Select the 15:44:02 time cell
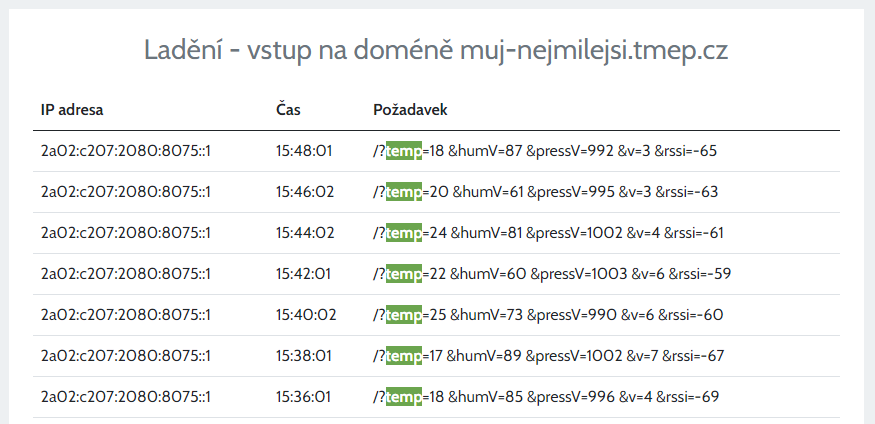Image resolution: width=875 pixels, height=424 pixels. coord(305,233)
